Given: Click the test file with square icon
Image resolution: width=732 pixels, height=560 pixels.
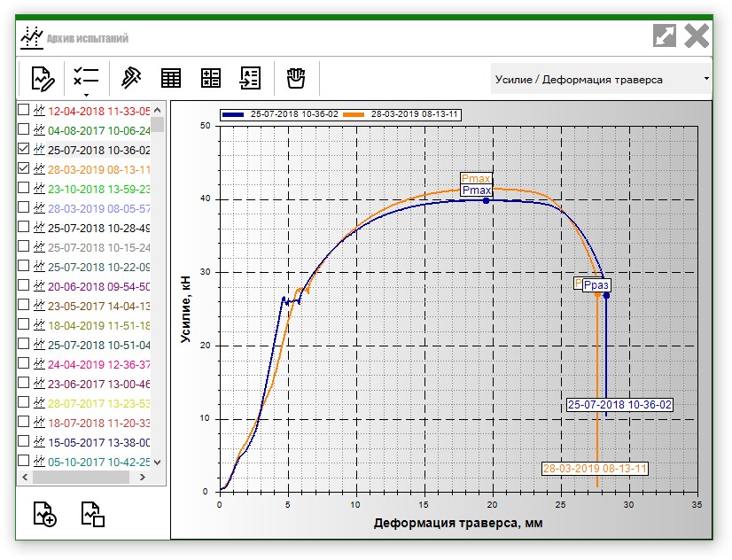Looking at the screenshot, I should 92,514.
